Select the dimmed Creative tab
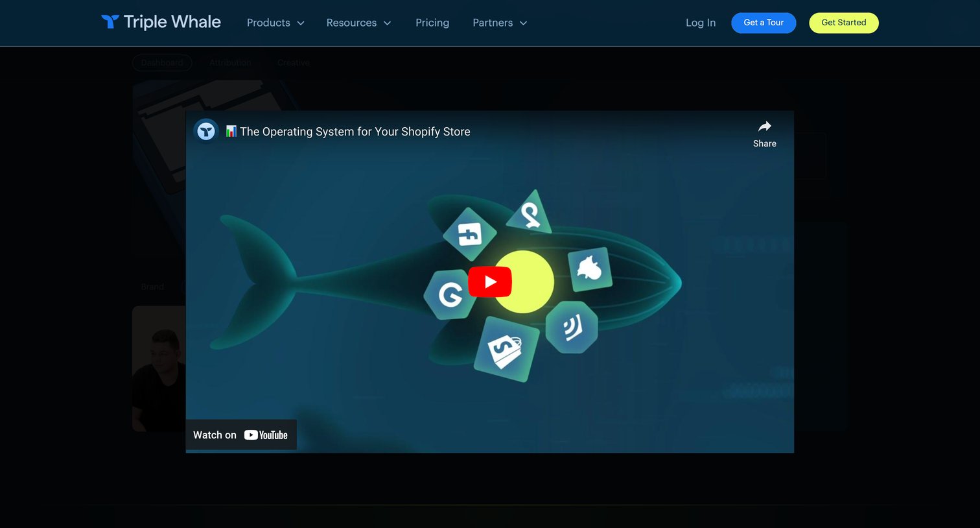Image resolution: width=980 pixels, height=528 pixels. (x=294, y=63)
